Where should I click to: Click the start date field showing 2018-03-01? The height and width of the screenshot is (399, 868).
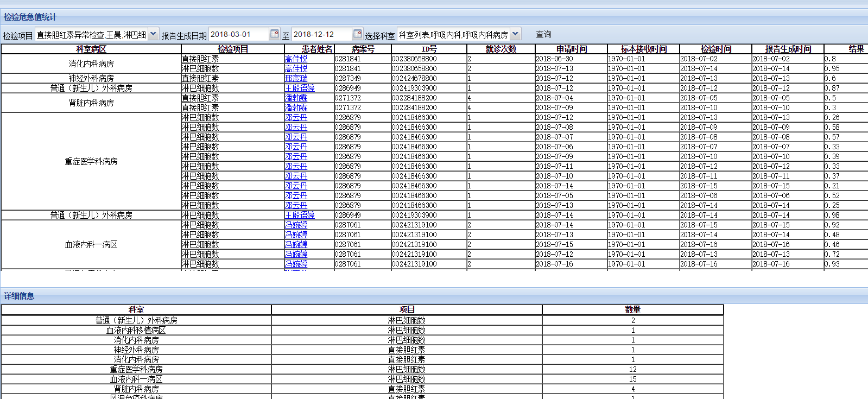(238, 34)
